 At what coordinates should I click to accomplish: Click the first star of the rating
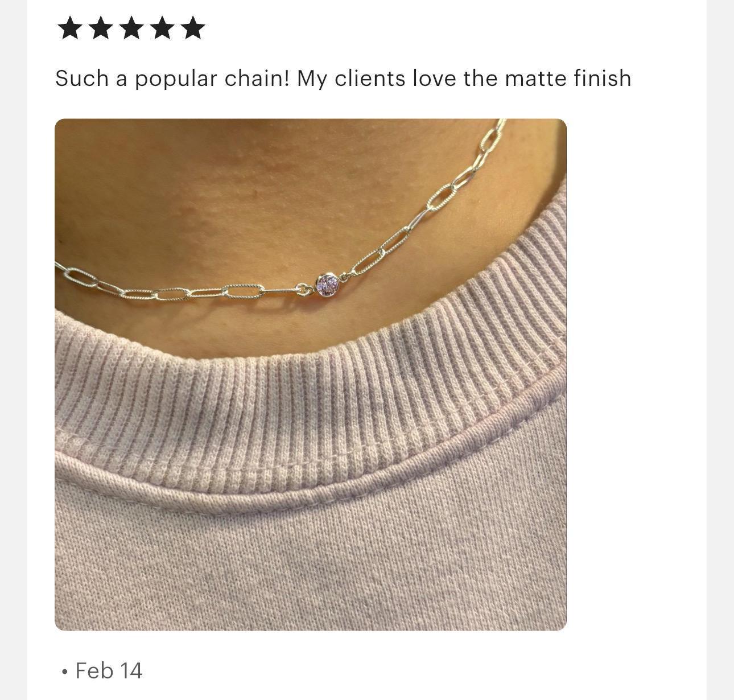(x=70, y=28)
